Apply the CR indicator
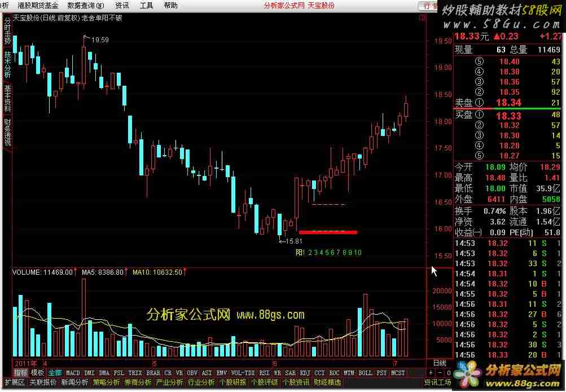This screenshot has height=392, width=566. click(168, 373)
